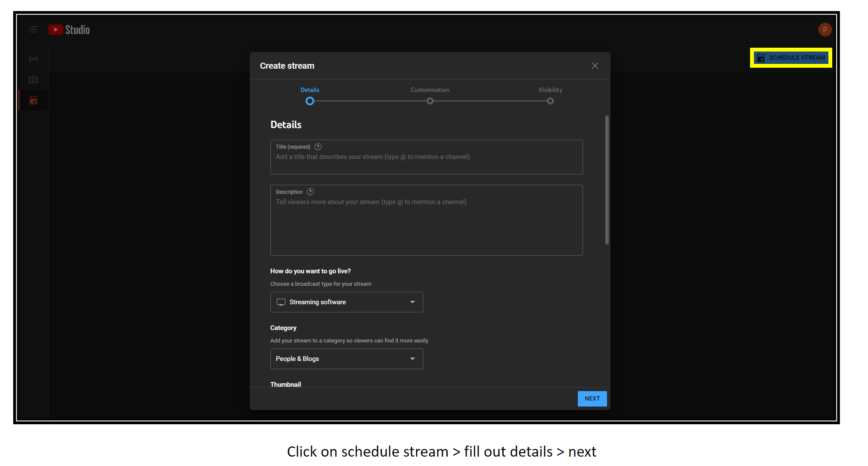Viewport: 868px width, 466px height.
Task: Click the YouTube Studio manage videos icon
Action: coord(33,100)
